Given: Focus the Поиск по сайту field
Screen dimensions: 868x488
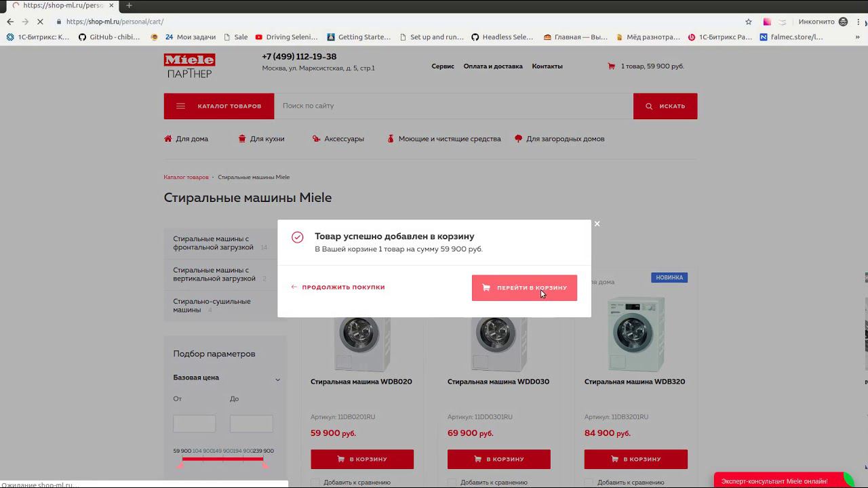Looking at the screenshot, I should (x=454, y=106).
